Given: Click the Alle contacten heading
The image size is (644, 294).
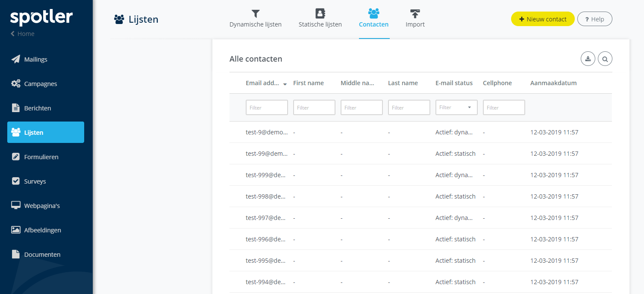Looking at the screenshot, I should pyautogui.click(x=256, y=59).
